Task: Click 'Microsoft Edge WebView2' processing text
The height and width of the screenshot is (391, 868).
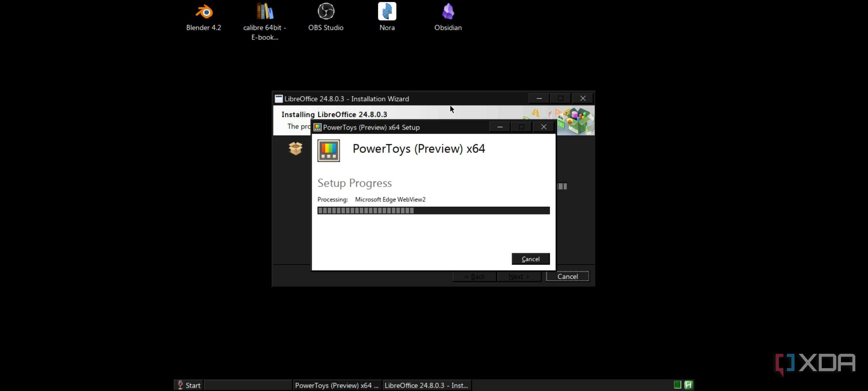Action: (390, 199)
